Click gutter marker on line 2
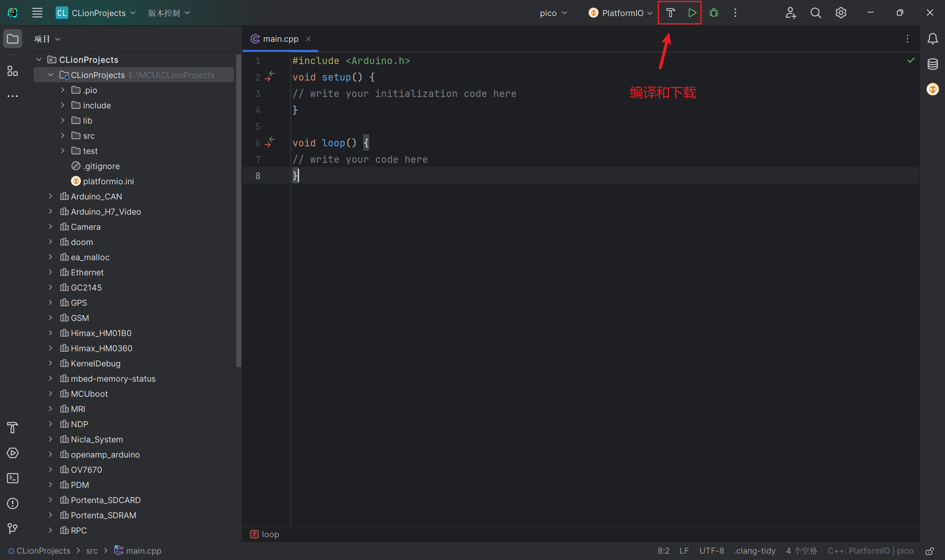Image resolution: width=945 pixels, height=560 pixels. click(270, 76)
